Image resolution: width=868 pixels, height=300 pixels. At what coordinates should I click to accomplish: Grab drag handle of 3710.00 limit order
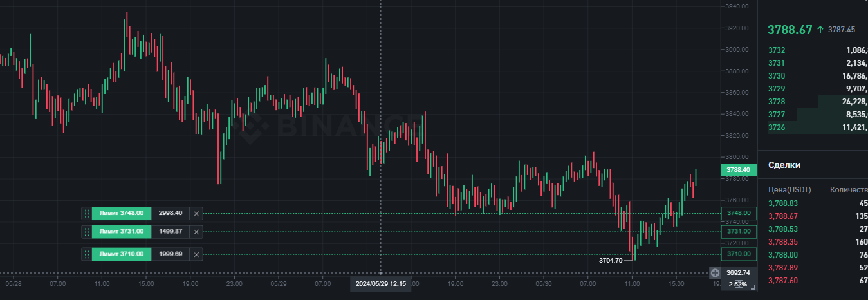87,254
